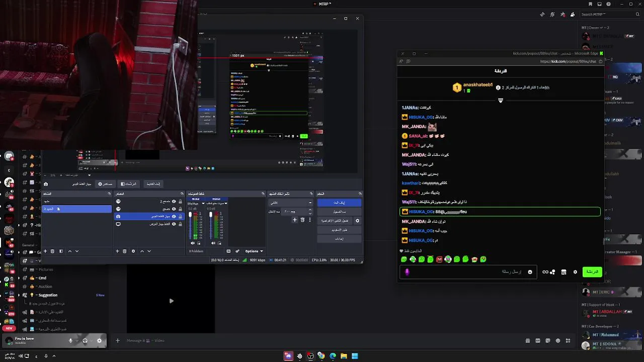Image resolution: width=644 pixels, height=362 pixels.
Task: Open Discord Suggestion channel
Action: 48,295
